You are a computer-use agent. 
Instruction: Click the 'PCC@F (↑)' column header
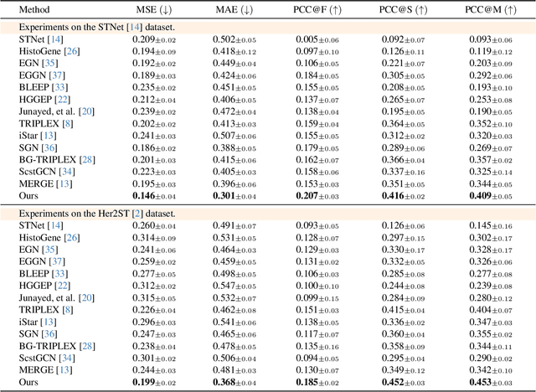coord(317,9)
